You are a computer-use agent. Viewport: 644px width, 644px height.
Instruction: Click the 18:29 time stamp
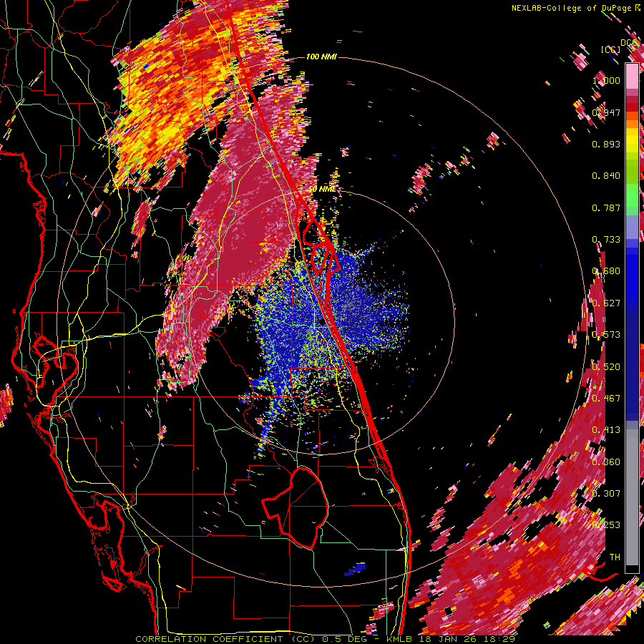[x=499, y=639]
